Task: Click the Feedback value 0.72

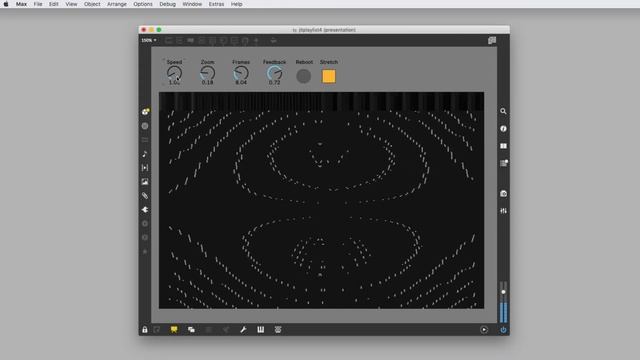Action: tap(275, 82)
